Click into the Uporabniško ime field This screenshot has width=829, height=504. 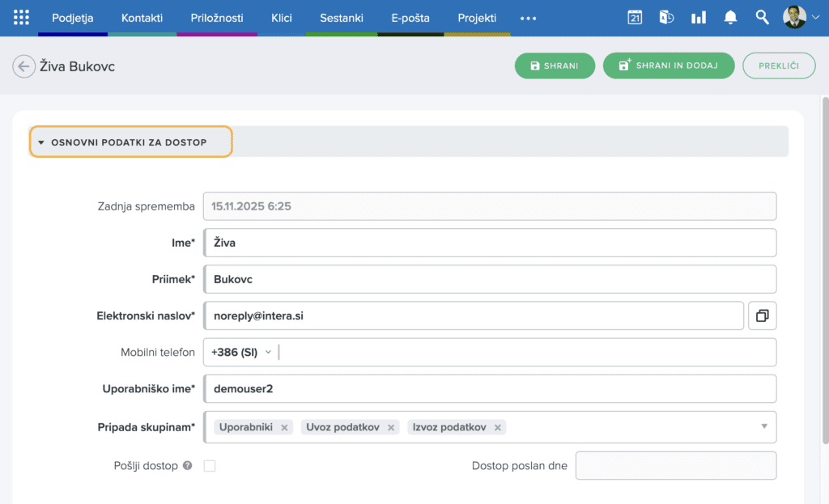coord(490,389)
